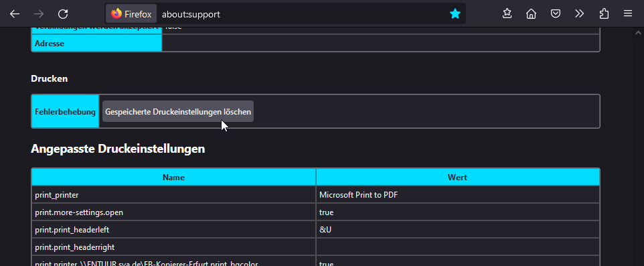Open the Pocket save icon
The image size is (644, 266).
[x=555, y=14]
